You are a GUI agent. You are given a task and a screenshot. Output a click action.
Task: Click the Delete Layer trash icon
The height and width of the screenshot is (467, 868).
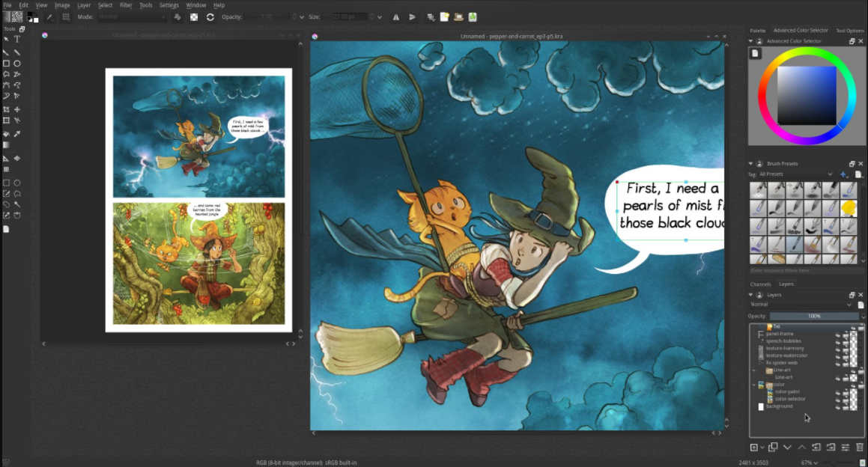pyautogui.click(x=858, y=447)
